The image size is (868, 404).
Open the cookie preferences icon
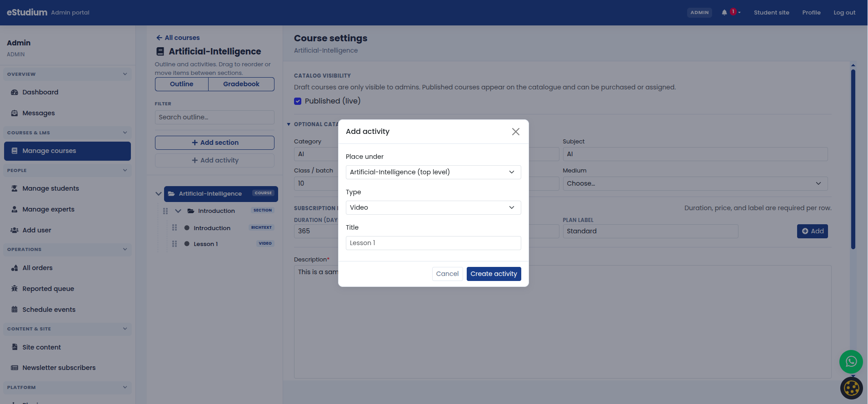[852, 388]
